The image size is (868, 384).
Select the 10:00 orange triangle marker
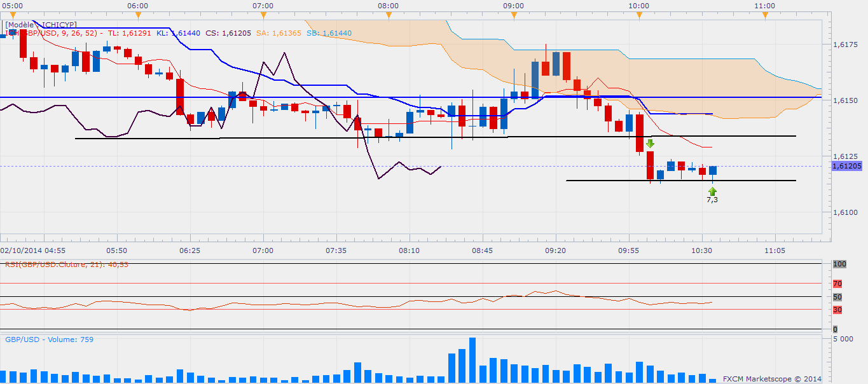(x=639, y=14)
